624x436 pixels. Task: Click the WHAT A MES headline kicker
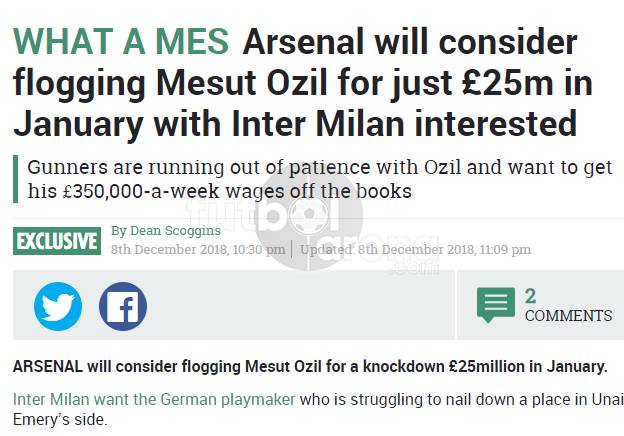coord(121,41)
